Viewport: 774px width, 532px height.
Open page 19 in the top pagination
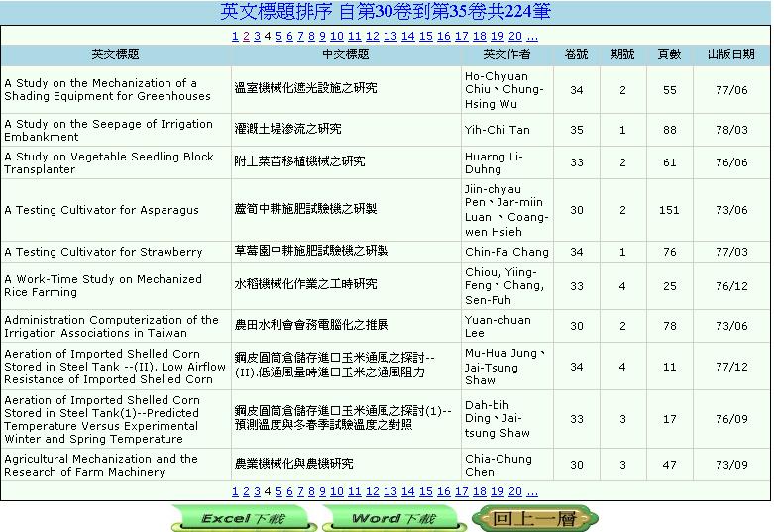(x=498, y=36)
